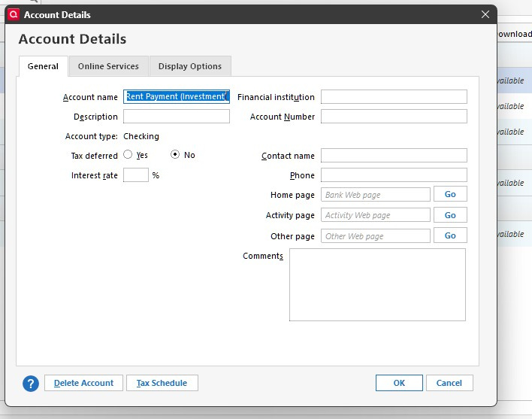Click the Cancel button
532x419 pixels.
click(449, 383)
